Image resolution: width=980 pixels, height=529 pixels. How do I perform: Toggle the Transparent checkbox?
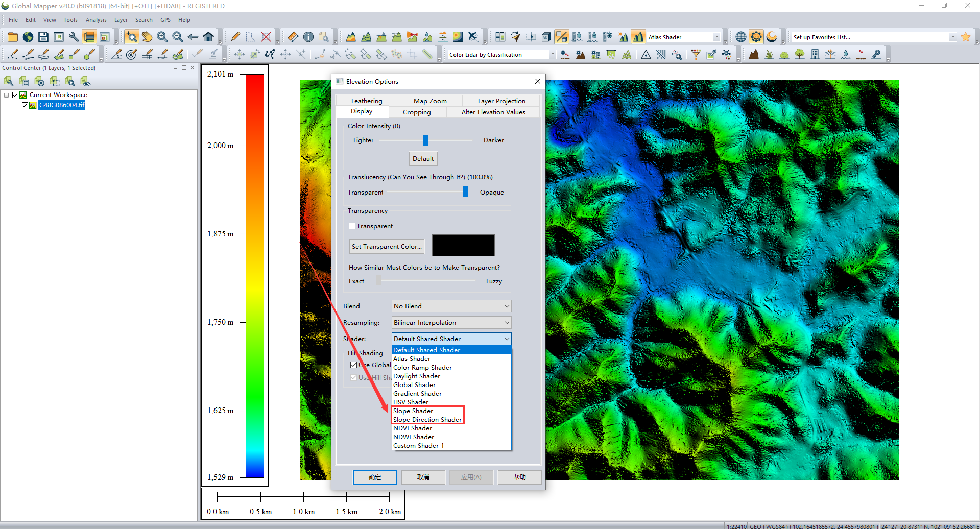click(352, 226)
